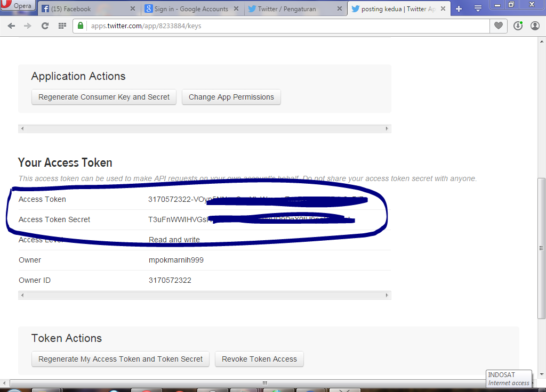Minimize the Opera window

(497, 4)
